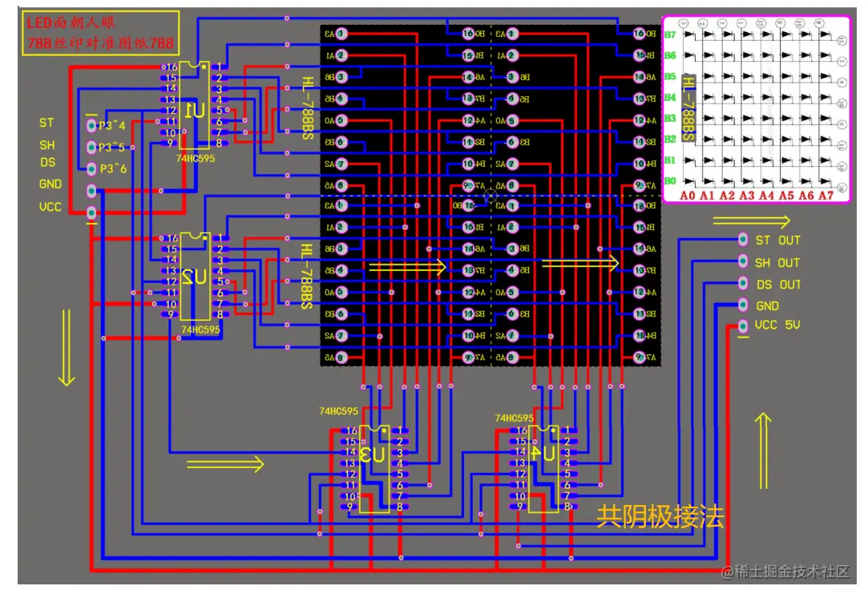868x598 pixels.
Task: Click the DS input pad labeled P3^6
Action: (92, 168)
